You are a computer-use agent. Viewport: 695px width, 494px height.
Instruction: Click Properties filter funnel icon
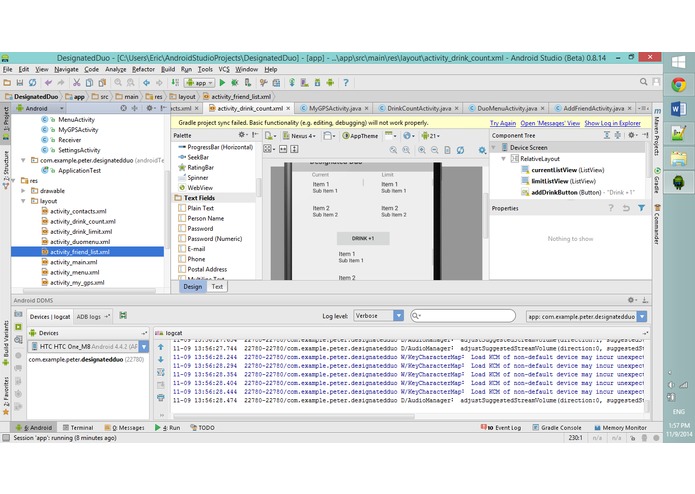641,208
